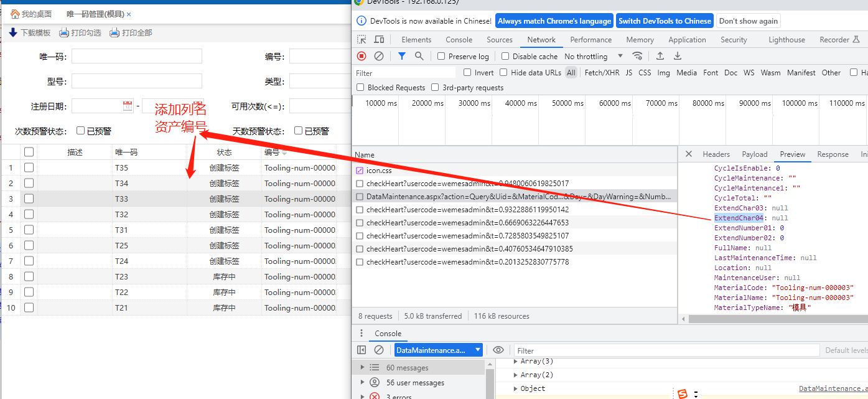Click the clear network log icon
The width and height of the screenshot is (868, 399).
(x=379, y=56)
